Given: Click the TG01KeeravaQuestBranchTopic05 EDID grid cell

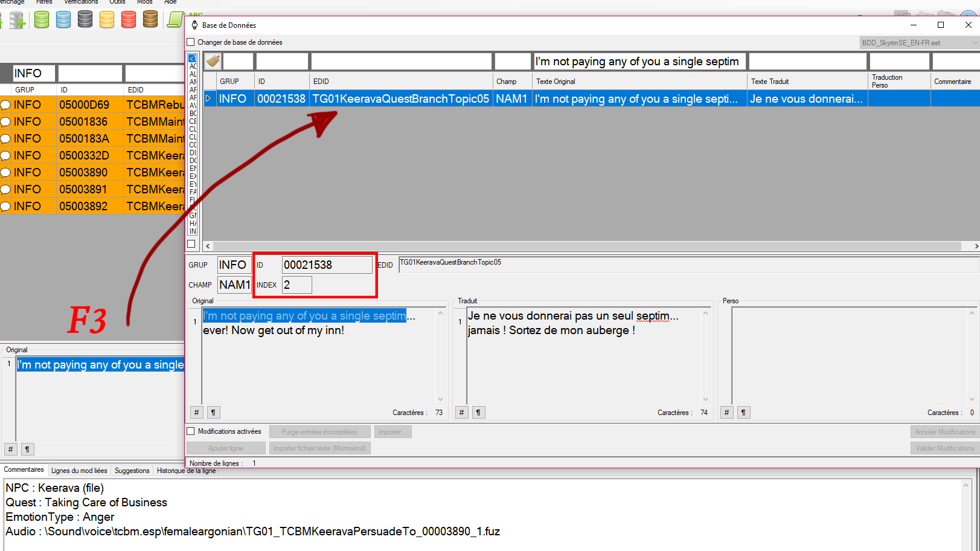Looking at the screenshot, I should click(401, 98).
